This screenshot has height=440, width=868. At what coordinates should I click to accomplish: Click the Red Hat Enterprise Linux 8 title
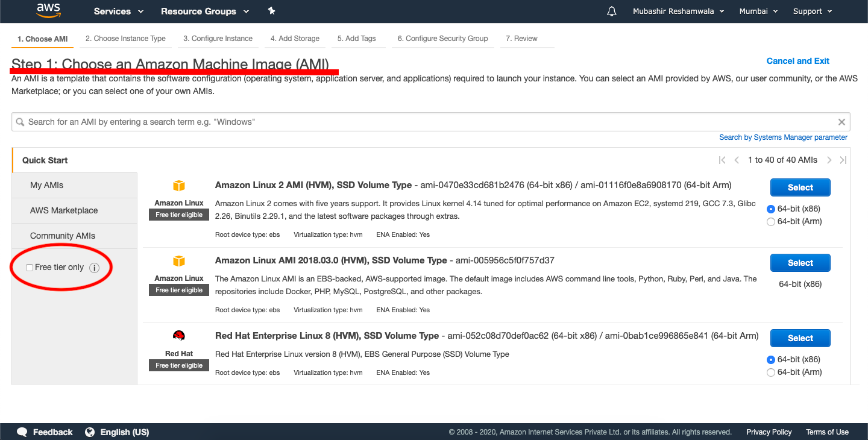click(327, 336)
